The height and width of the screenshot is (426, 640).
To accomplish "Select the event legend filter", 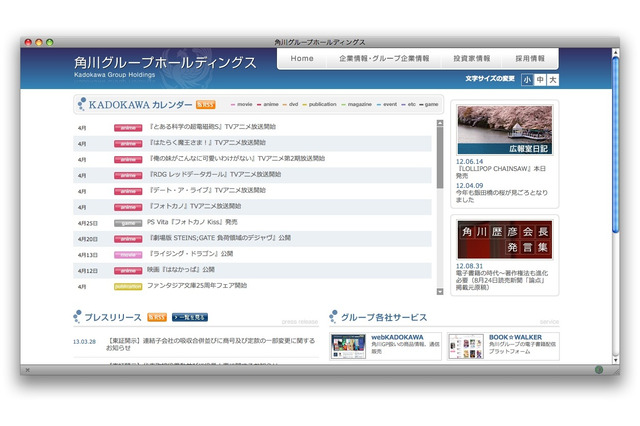I will (x=387, y=104).
